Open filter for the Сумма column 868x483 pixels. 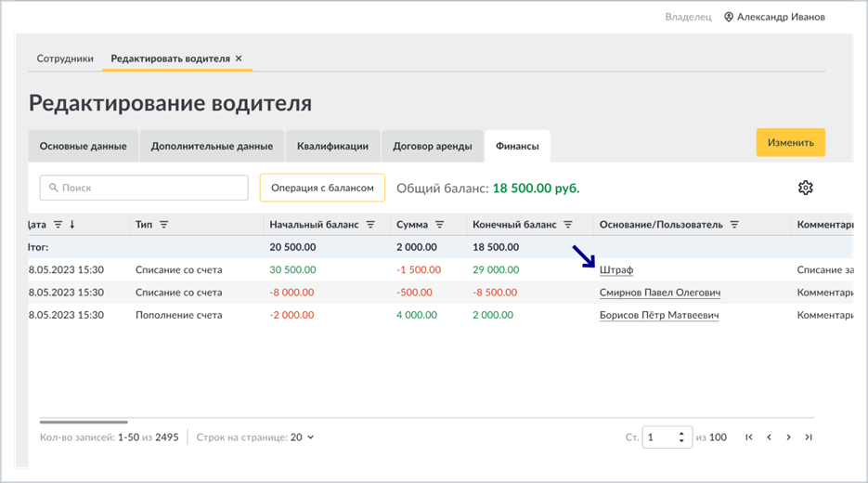click(439, 225)
